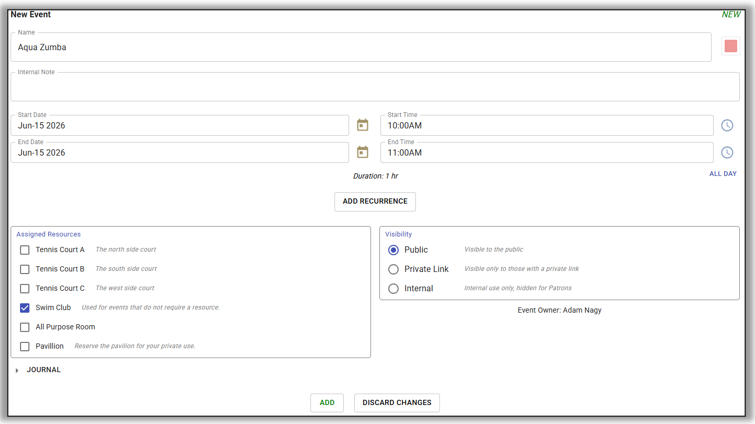Image resolution: width=755 pixels, height=424 pixels.
Task: Set visibility to Internal
Action: pos(393,289)
